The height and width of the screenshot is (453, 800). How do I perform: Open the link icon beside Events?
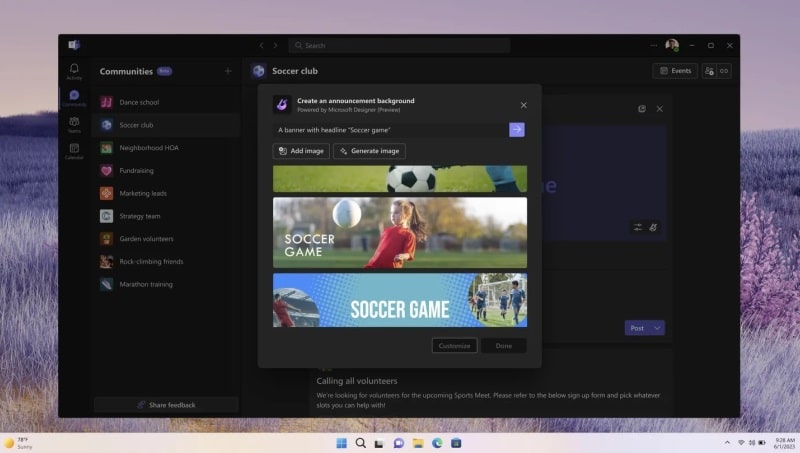724,71
